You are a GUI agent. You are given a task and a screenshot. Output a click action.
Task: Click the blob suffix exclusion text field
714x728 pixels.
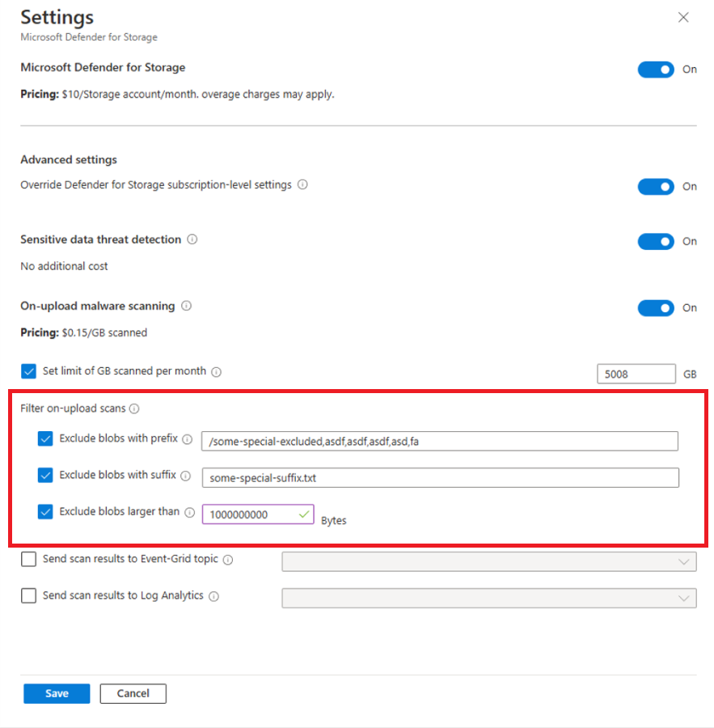(440, 478)
